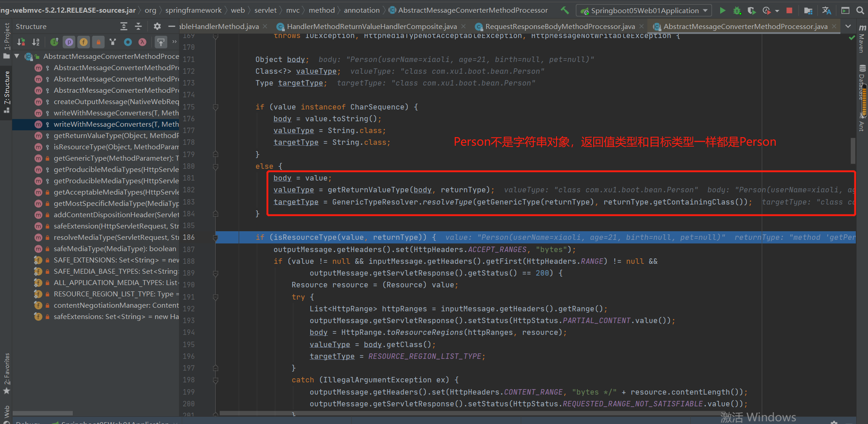Stop the running application
868x424 pixels.
[789, 10]
